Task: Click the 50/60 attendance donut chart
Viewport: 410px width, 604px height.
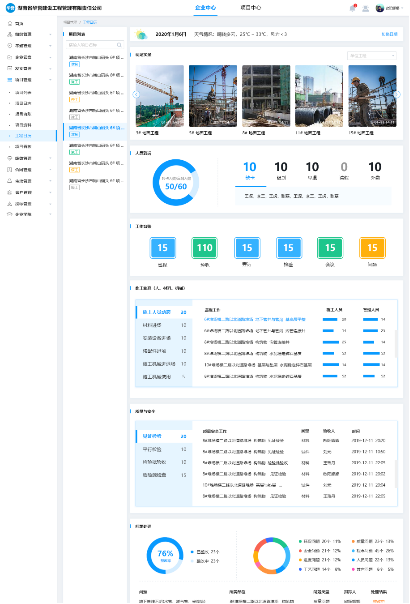Action: click(x=176, y=182)
